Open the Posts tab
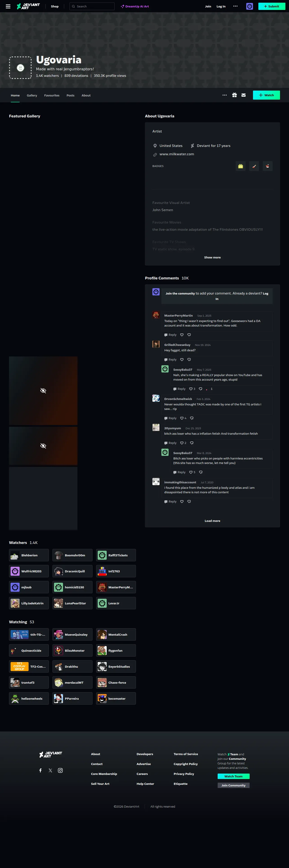This screenshot has width=289, height=868. coord(70,95)
